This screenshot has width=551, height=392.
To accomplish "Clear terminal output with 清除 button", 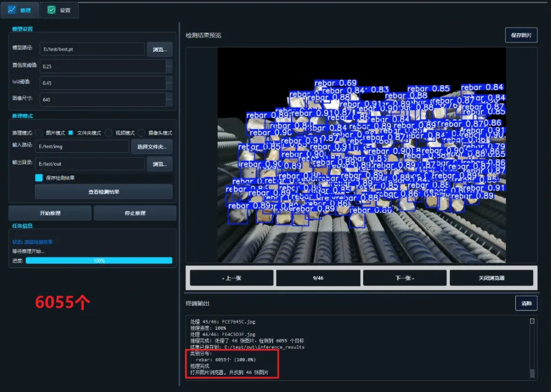I will tap(527, 303).
